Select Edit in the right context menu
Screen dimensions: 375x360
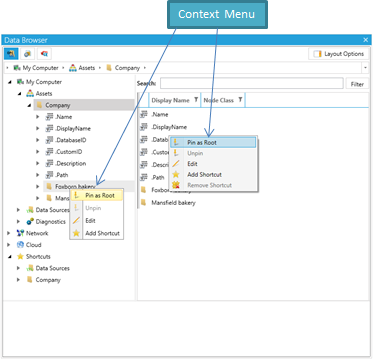[x=192, y=164]
